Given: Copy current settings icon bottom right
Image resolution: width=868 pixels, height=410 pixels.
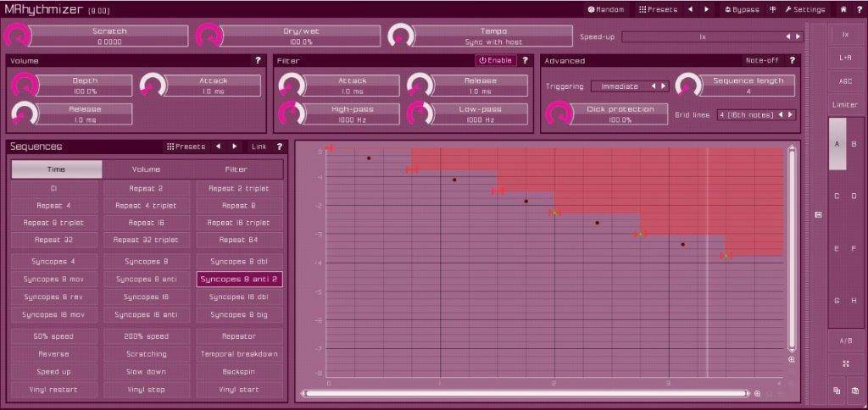Looking at the screenshot, I should [837, 391].
